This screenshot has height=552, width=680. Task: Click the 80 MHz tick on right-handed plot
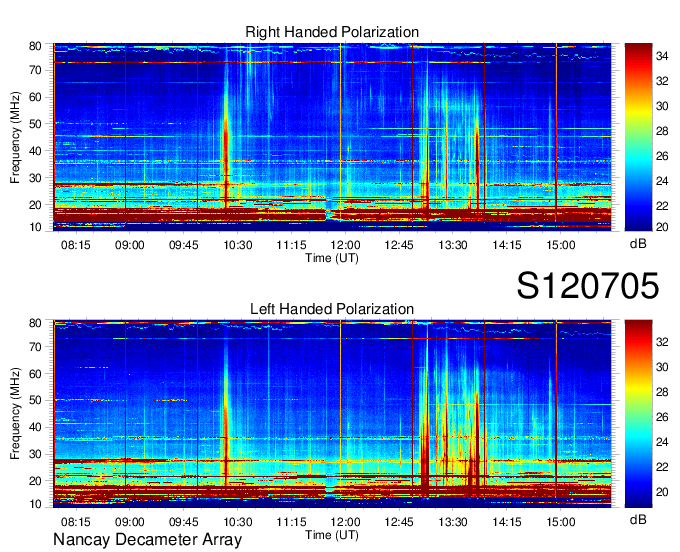pos(35,46)
